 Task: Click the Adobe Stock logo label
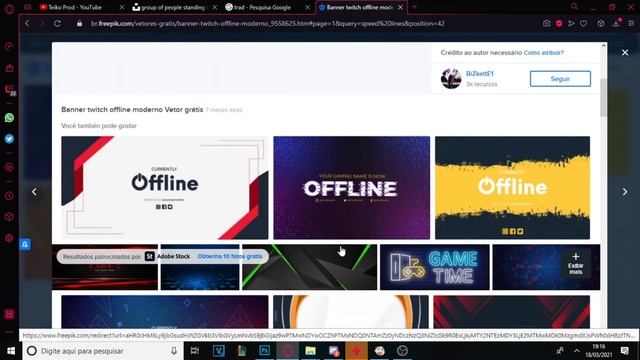click(168, 256)
